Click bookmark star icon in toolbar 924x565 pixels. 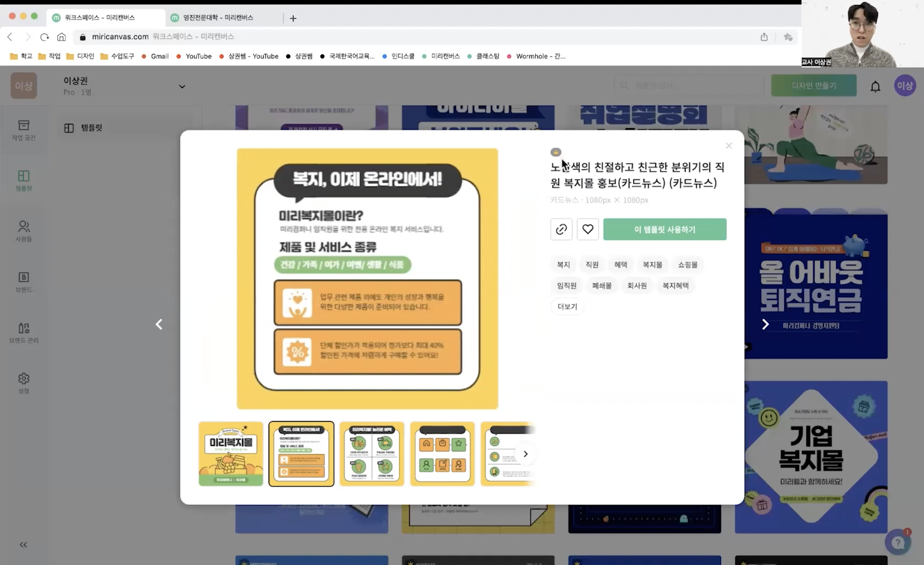[788, 37]
